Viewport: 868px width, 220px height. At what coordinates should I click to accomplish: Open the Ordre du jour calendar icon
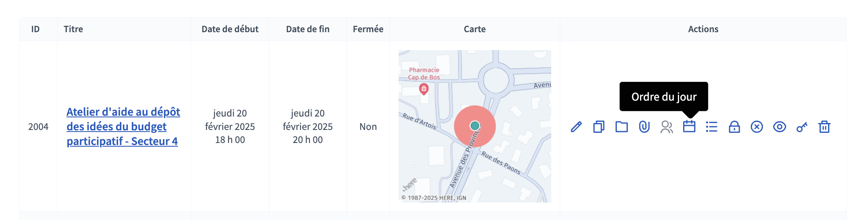click(x=689, y=127)
